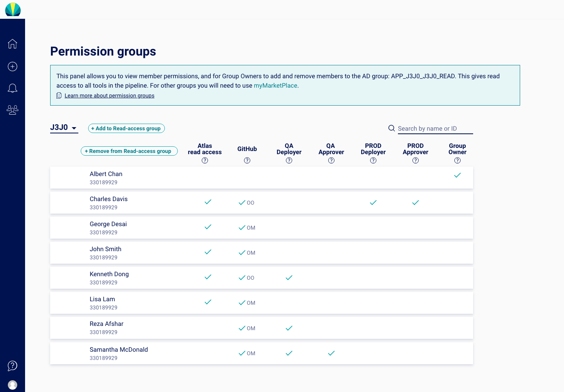Open the people groups icon in the sidebar
The height and width of the screenshot is (392, 564).
[x=13, y=110]
